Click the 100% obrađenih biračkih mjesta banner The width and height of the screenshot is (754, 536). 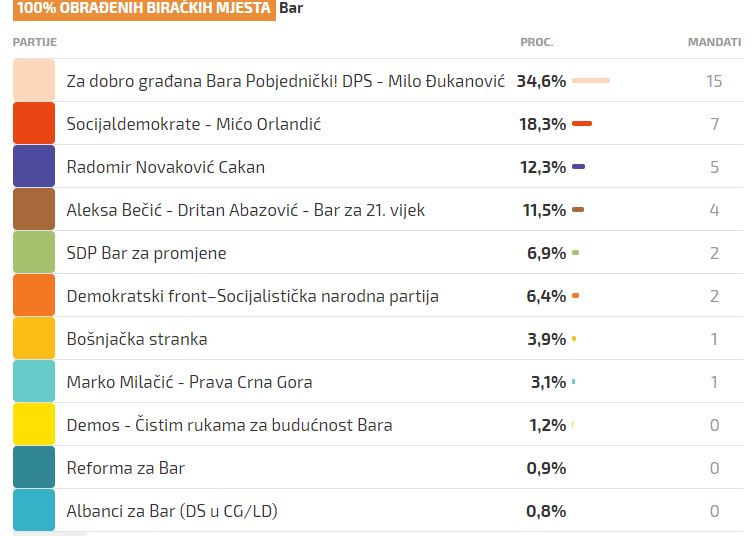[144, 9]
